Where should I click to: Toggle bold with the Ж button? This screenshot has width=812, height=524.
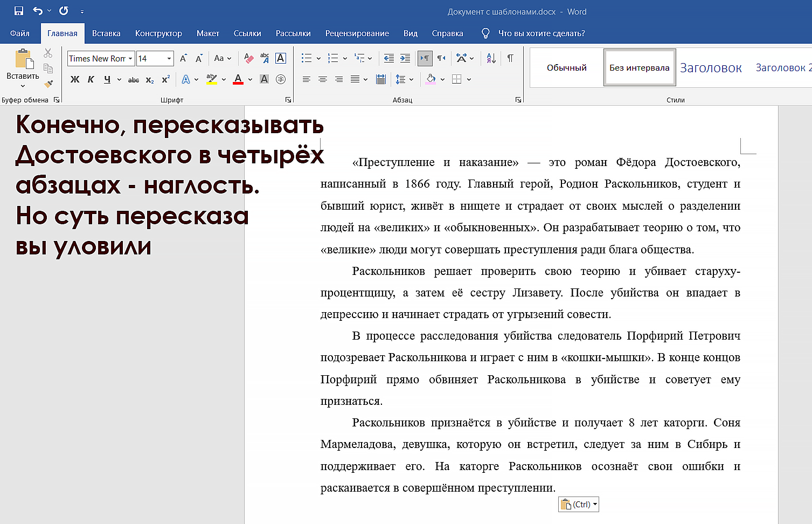[x=75, y=79]
